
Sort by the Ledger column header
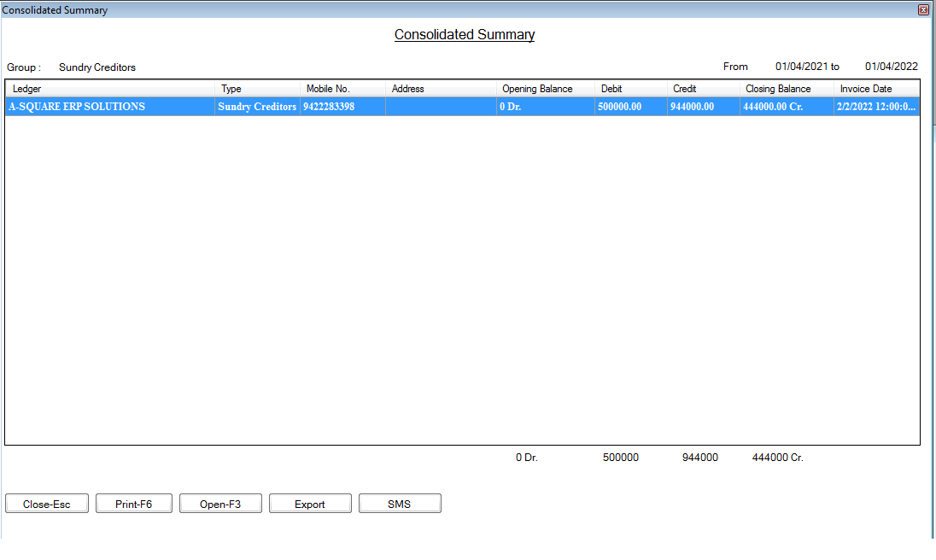(110, 89)
